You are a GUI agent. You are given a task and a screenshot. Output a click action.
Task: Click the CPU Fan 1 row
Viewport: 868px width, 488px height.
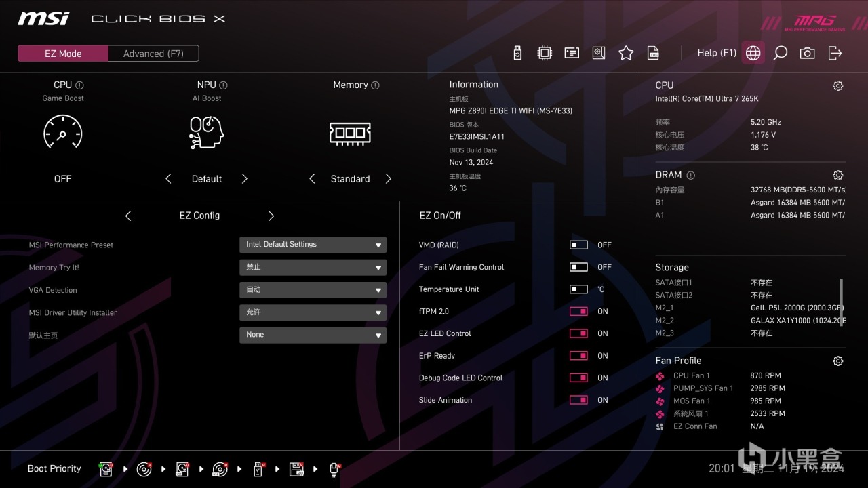(x=719, y=375)
